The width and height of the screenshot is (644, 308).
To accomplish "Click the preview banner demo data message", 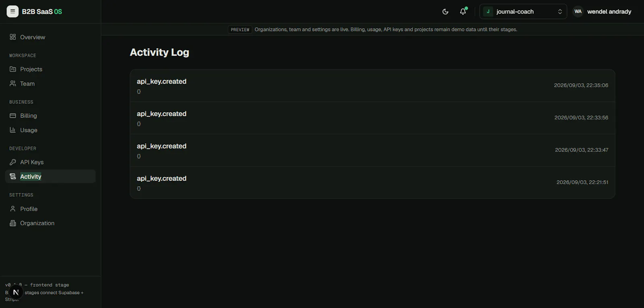I will click(386, 29).
